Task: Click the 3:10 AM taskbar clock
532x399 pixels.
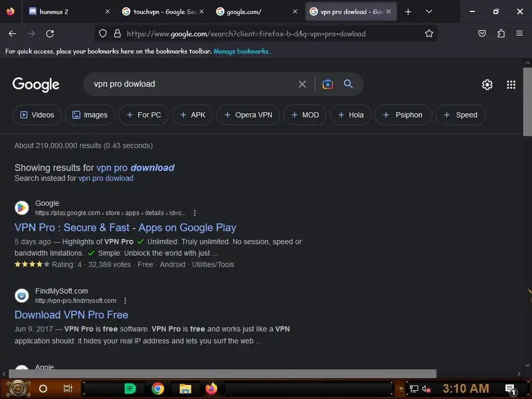Action: point(465,389)
